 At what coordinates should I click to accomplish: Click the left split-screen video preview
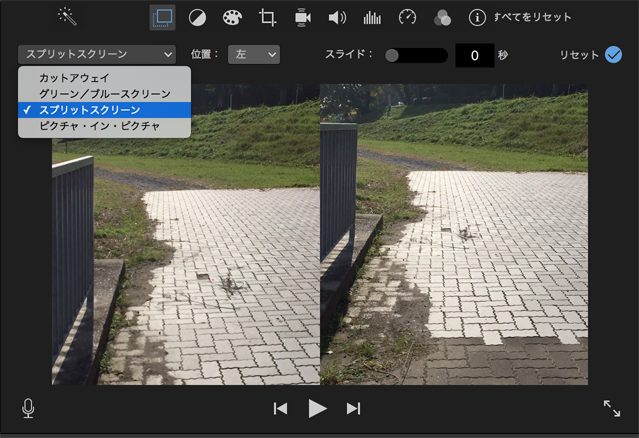coord(186,234)
